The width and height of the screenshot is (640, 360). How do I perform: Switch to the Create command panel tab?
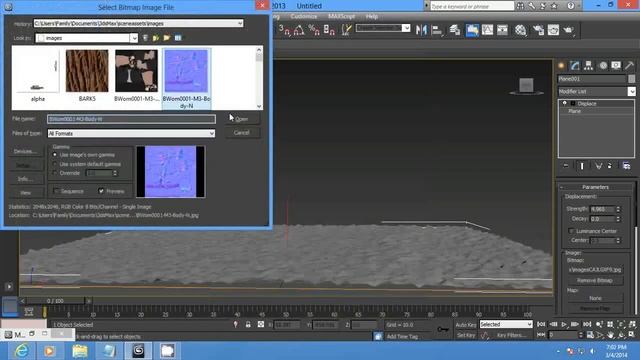tap(562, 65)
